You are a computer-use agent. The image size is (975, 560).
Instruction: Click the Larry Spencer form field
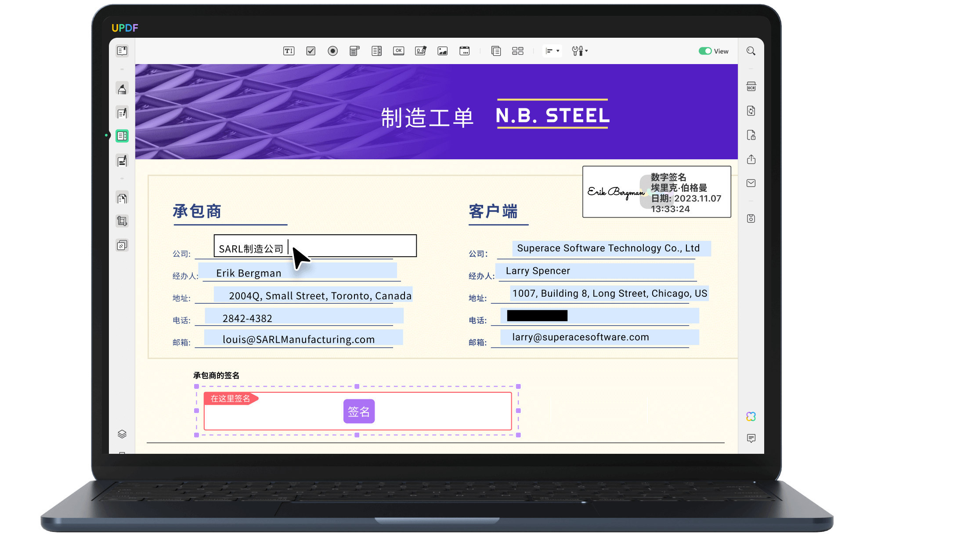tap(595, 271)
